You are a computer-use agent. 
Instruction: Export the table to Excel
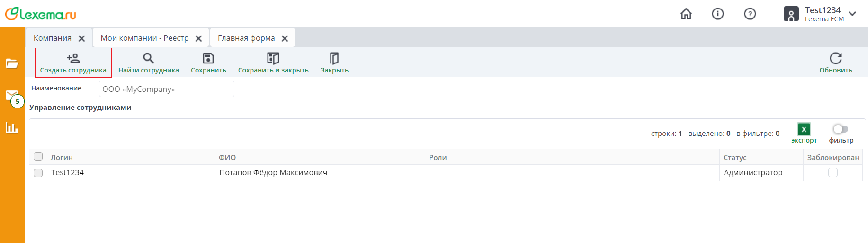pos(804,129)
